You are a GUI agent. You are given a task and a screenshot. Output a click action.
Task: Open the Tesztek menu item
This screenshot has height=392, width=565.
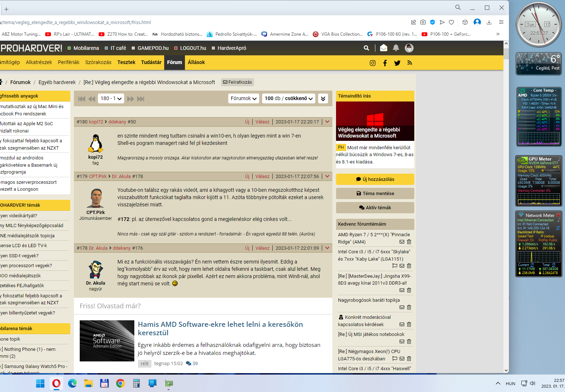[x=126, y=62]
